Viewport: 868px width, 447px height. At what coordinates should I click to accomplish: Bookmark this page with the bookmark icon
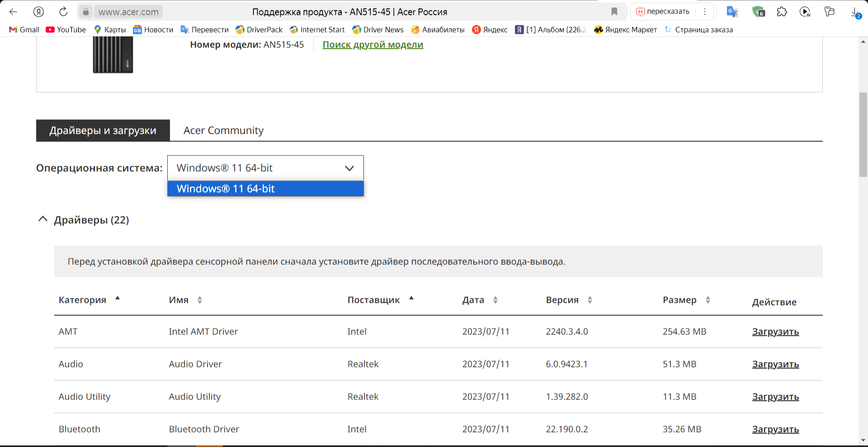coord(614,12)
